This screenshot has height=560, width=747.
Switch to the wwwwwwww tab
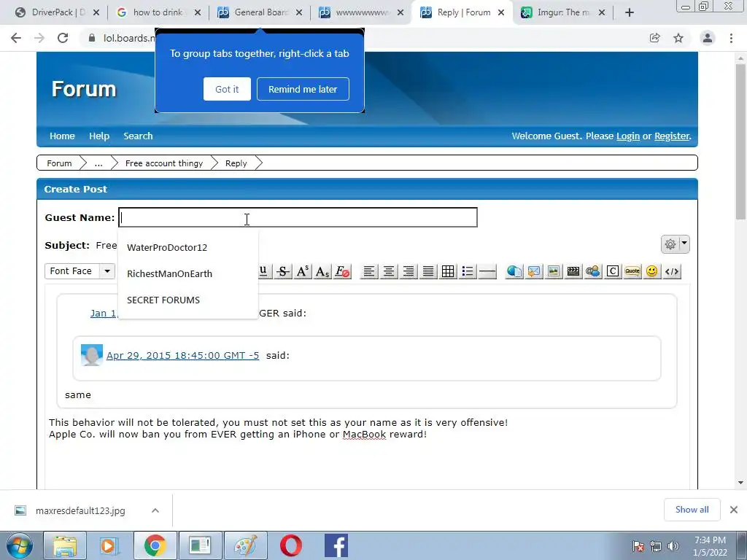pos(360,12)
